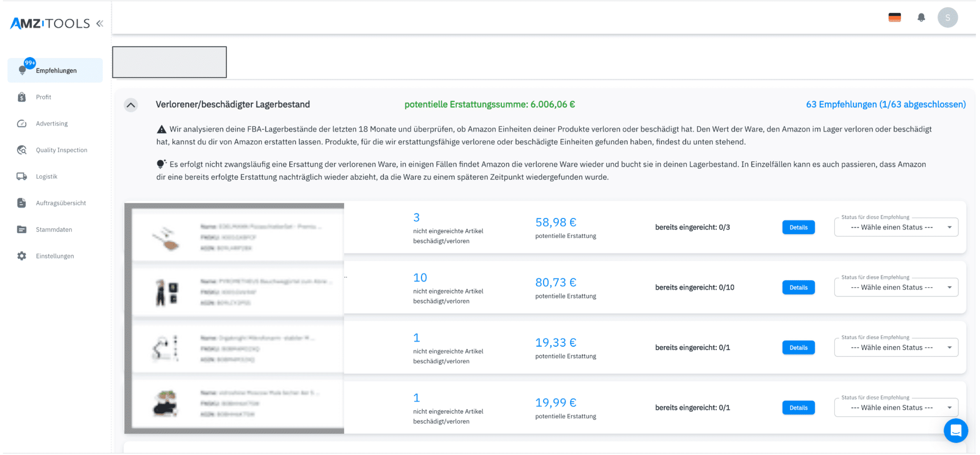
Task: Open the chat support bubble
Action: click(956, 430)
